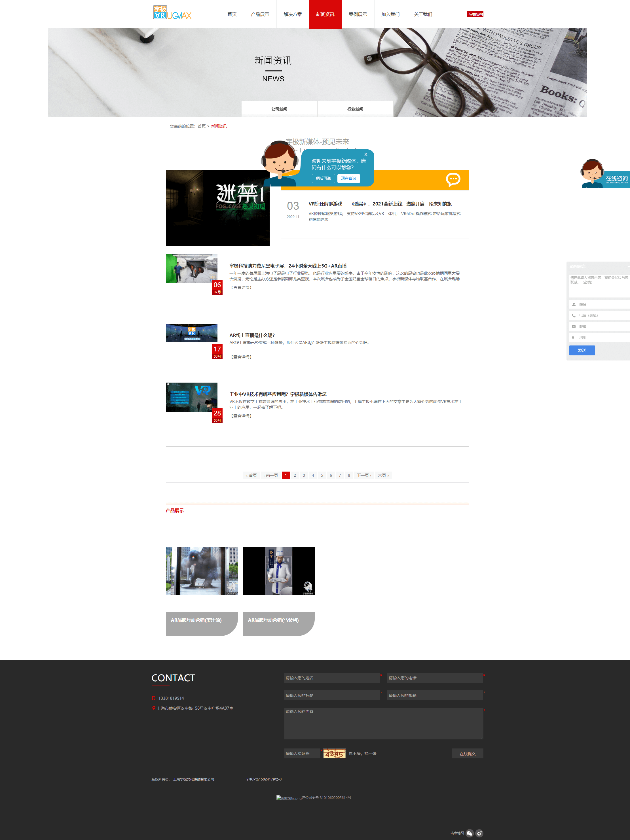Go to page 2 in pagination
This screenshot has height=840, width=630.
(295, 475)
